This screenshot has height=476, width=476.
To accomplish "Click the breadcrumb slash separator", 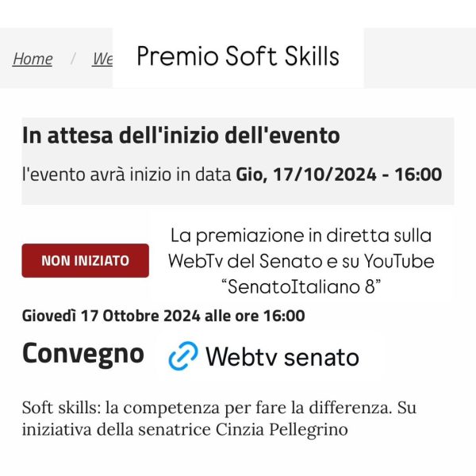I will 73,59.
